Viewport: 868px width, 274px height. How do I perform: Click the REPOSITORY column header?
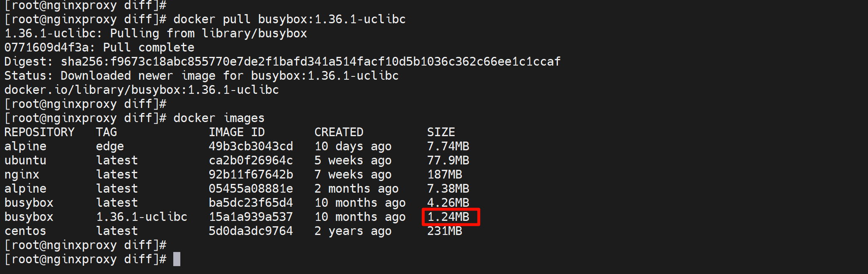pyautogui.click(x=39, y=132)
